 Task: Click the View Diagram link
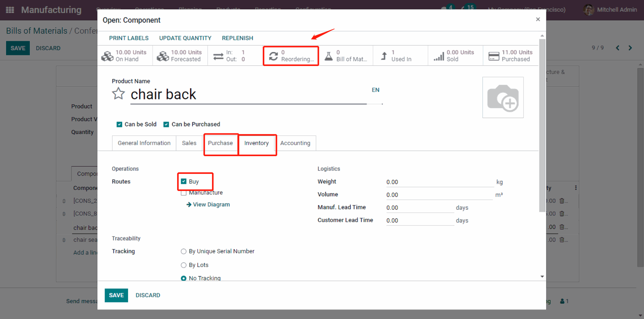coord(211,204)
